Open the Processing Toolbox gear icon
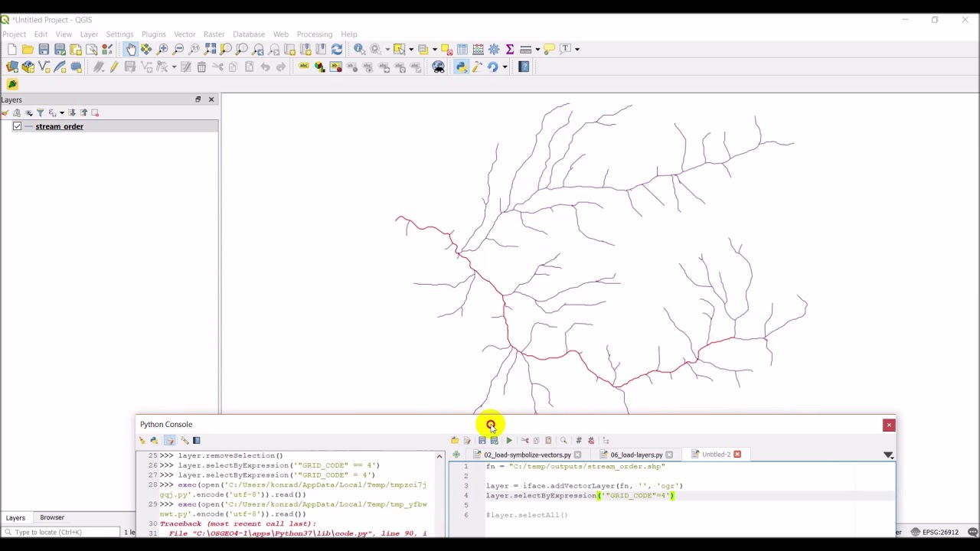The width and height of the screenshot is (980, 551). pyautogui.click(x=494, y=49)
